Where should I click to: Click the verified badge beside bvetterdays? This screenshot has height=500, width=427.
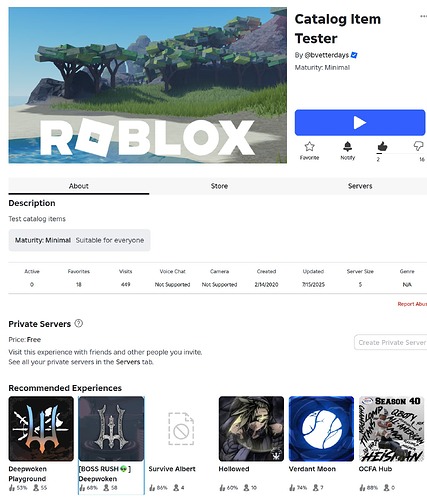point(354,55)
